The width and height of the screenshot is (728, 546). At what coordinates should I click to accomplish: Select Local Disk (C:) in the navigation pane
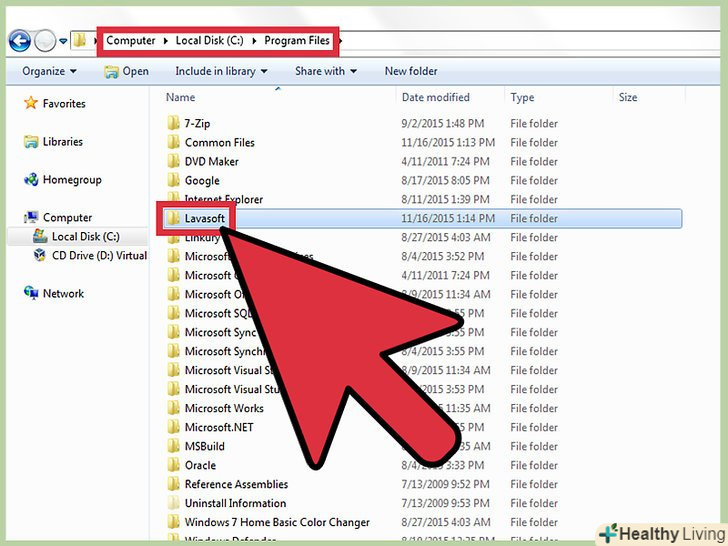click(x=85, y=236)
